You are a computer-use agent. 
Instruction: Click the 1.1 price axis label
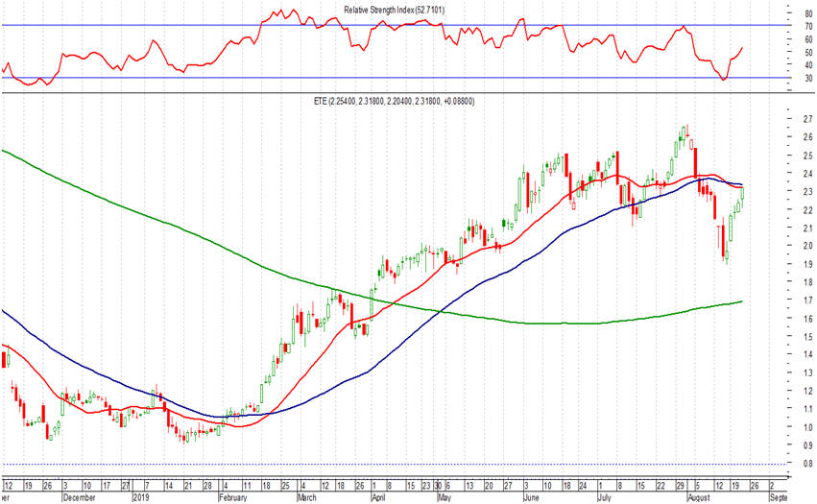[807, 409]
